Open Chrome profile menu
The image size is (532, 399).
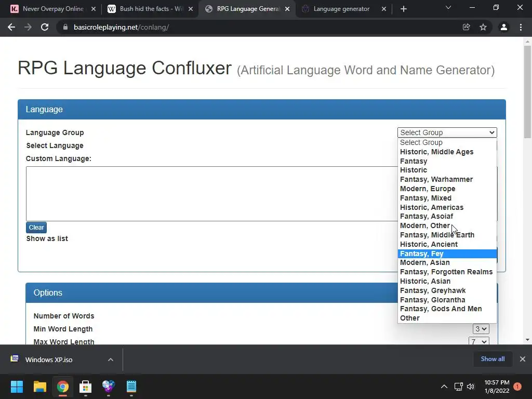point(504,27)
